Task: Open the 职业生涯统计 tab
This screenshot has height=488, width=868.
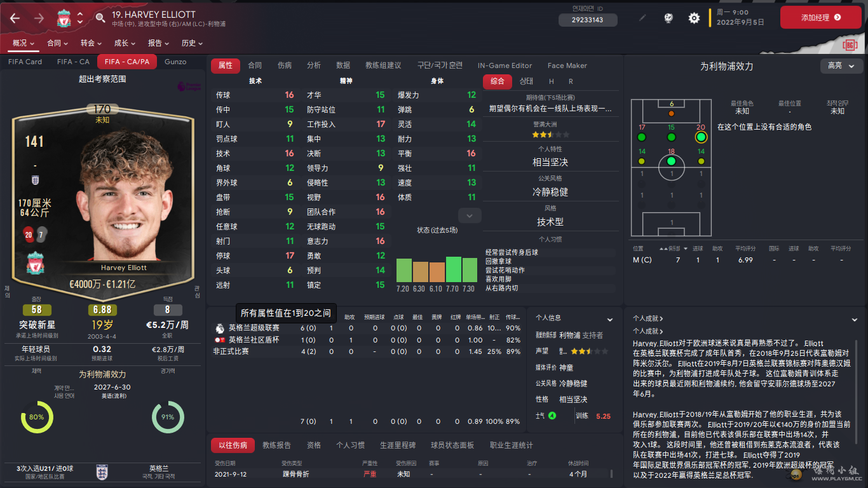Action: [512, 445]
